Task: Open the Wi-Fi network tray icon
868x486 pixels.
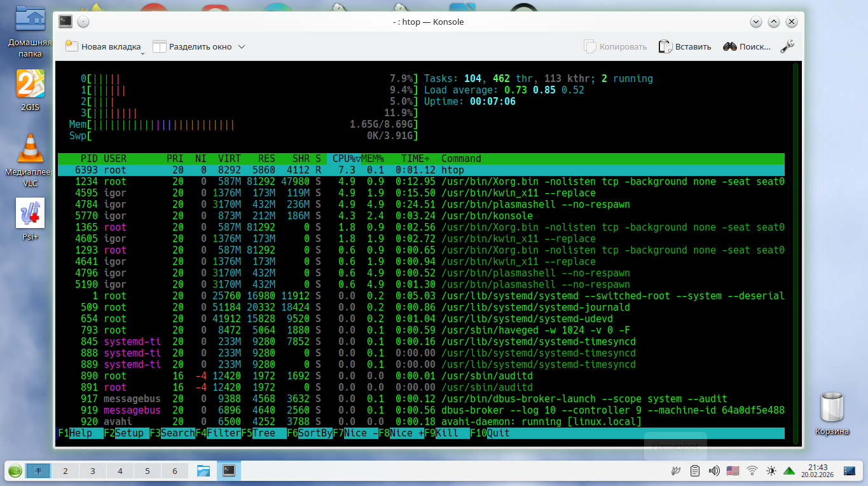Action: pyautogui.click(x=752, y=471)
